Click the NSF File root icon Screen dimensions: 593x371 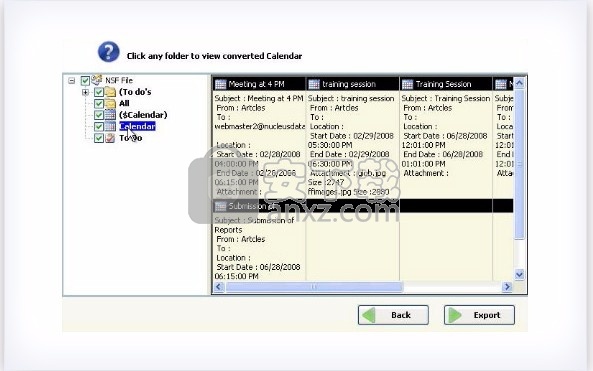(97, 80)
